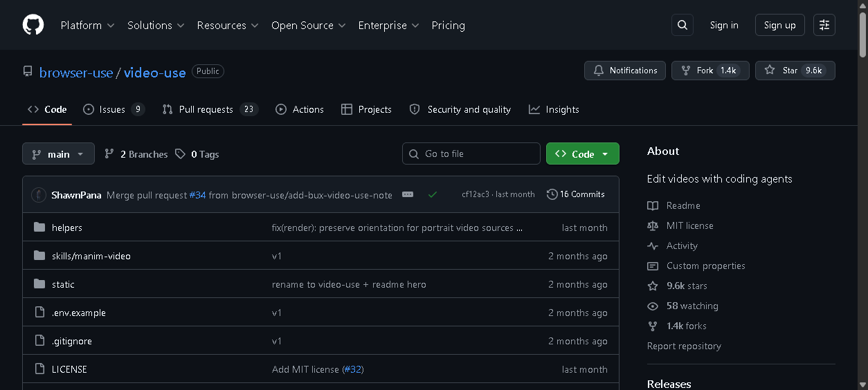Expand commit message ellipsis button
The height and width of the screenshot is (390, 868).
coord(408,195)
